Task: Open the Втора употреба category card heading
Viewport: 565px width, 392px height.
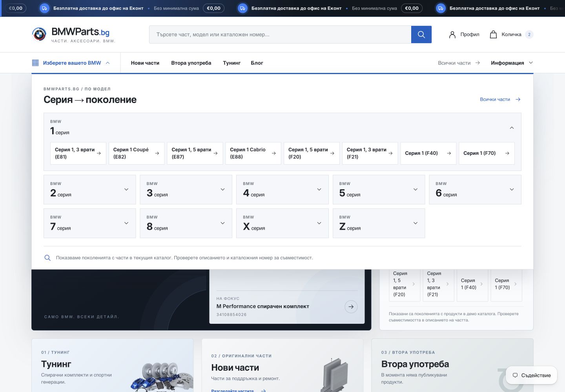Action: click(415, 364)
